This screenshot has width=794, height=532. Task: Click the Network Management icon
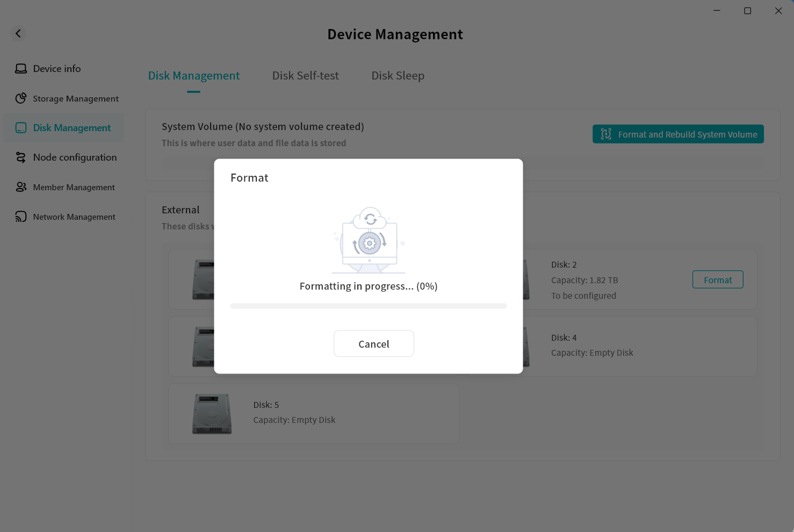point(21,217)
